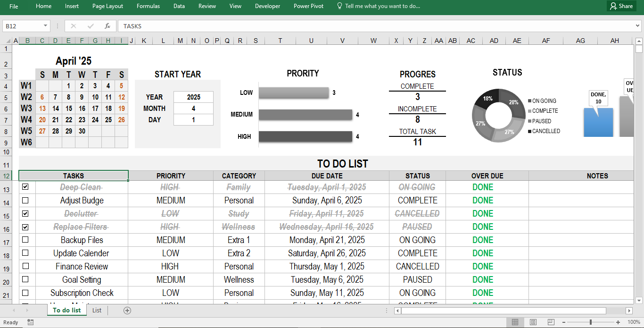Switch to the List sheet tab
Image resolution: width=644 pixels, height=328 pixels.
[x=97, y=310]
